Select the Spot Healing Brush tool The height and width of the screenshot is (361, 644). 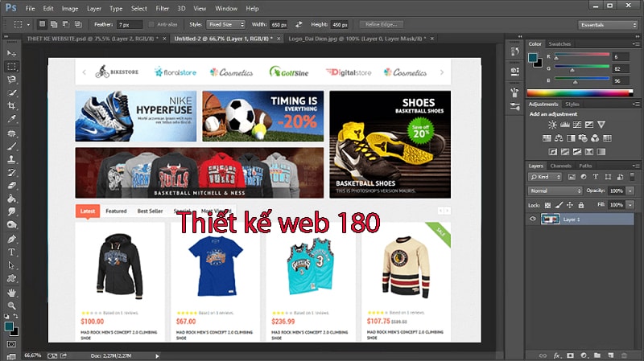pyautogui.click(x=11, y=133)
